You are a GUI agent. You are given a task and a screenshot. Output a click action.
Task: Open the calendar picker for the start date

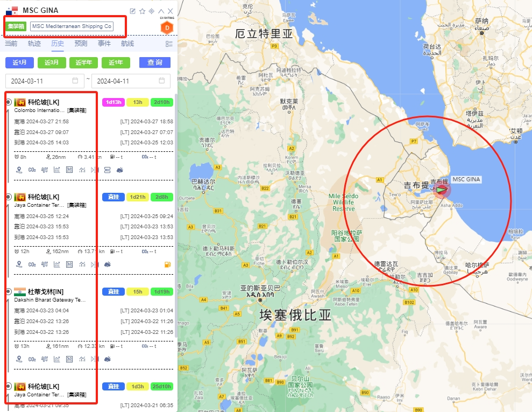tap(75, 80)
